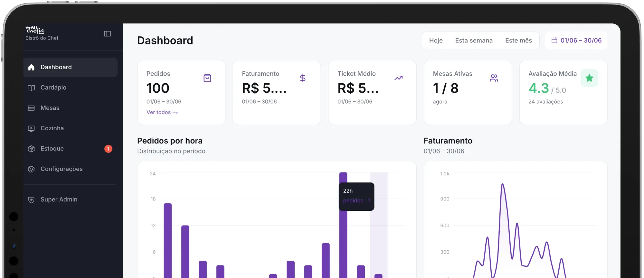644x278 pixels.
Task: Click the trending arrow icon on Ticket Médio card
Action: (399, 78)
